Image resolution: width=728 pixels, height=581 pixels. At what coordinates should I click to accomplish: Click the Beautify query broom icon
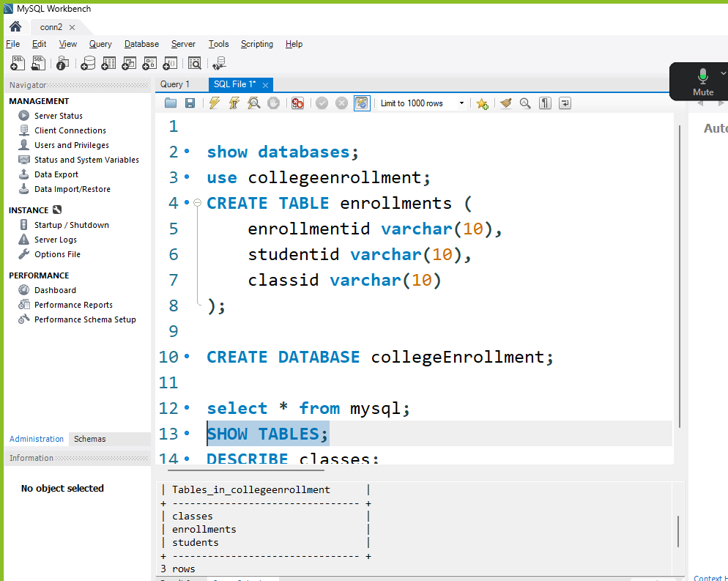(505, 103)
